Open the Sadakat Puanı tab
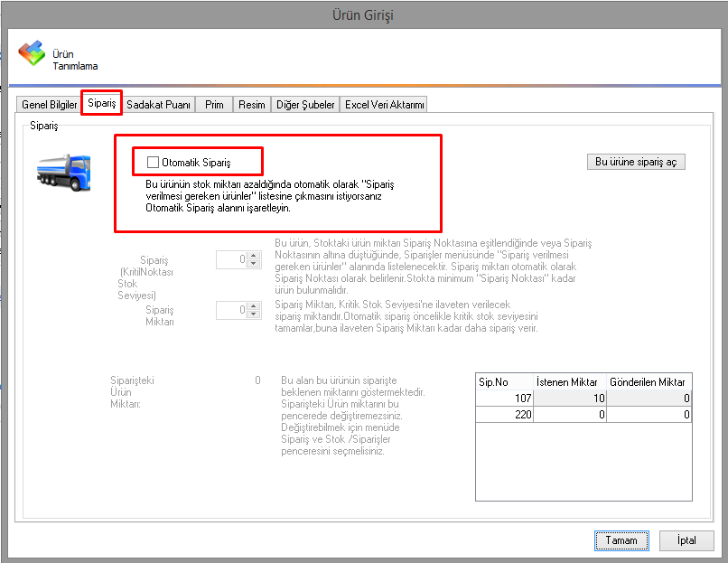Screen dimensions: 728x563 pyautogui.click(x=158, y=105)
